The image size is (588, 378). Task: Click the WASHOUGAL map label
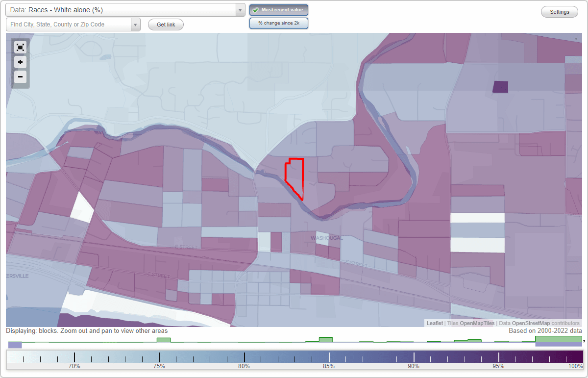[327, 238]
